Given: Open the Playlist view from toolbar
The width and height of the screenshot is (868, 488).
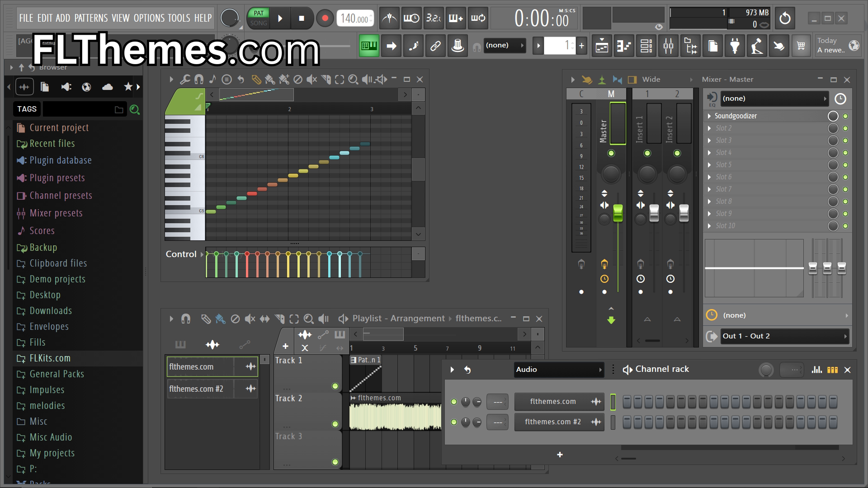Looking at the screenshot, I should click(x=602, y=45).
